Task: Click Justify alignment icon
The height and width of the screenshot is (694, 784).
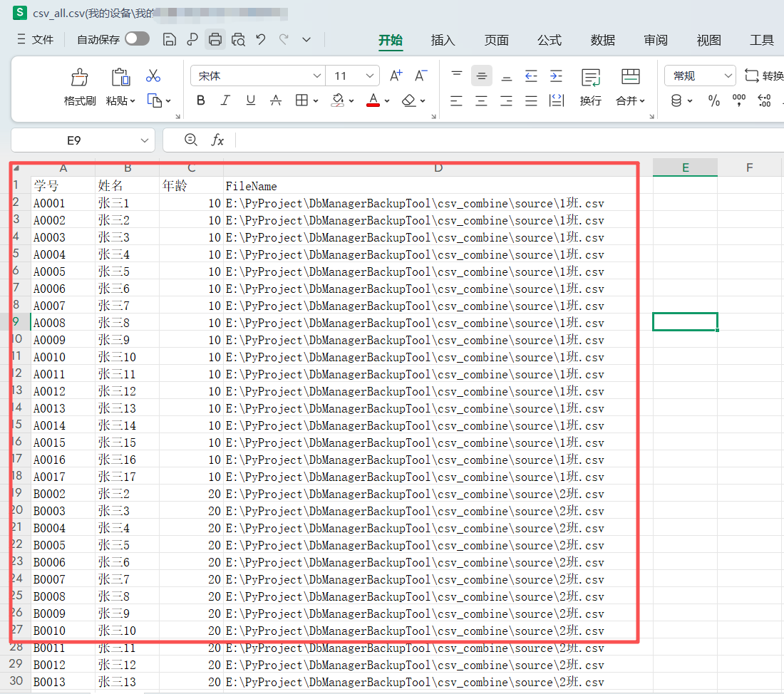Action: tap(531, 101)
